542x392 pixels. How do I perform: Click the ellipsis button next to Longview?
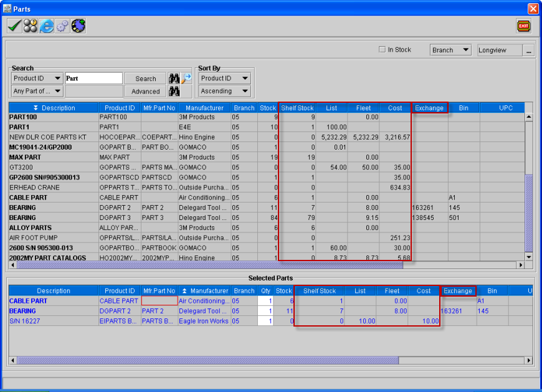(528, 50)
